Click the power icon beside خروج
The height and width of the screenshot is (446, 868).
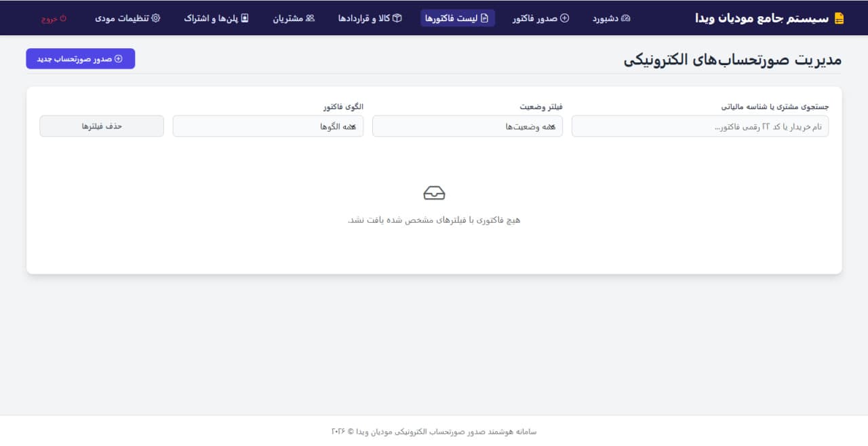64,19
